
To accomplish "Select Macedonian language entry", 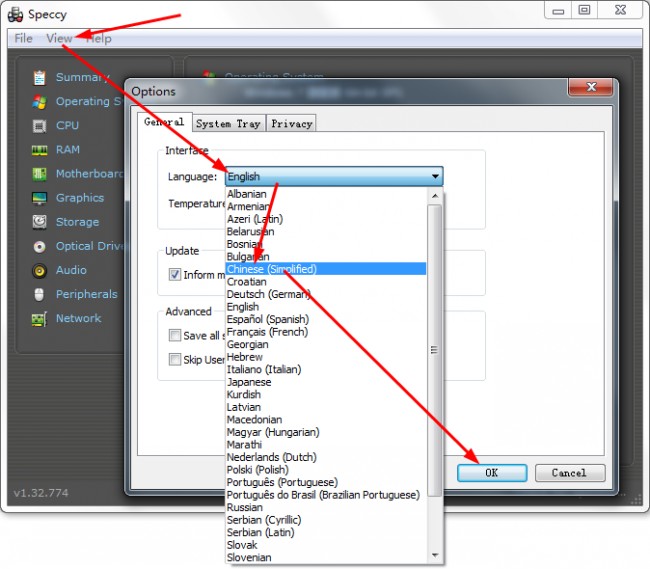I will (x=326, y=420).
